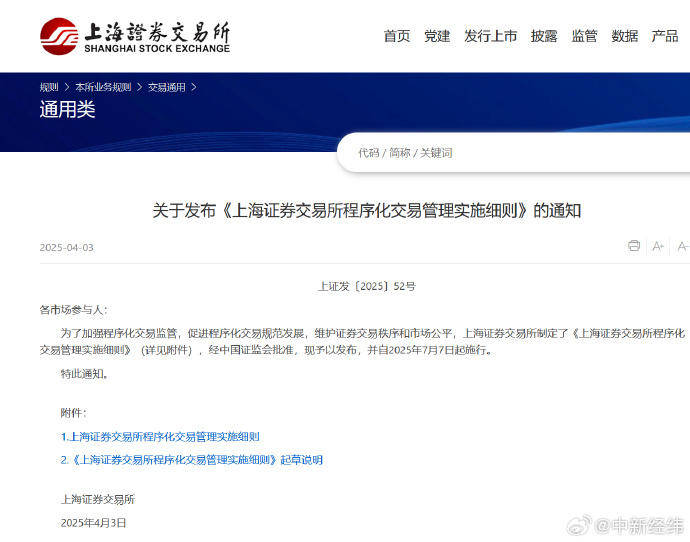The image size is (690, 542).
Task: Go to 本所业务规则 breadcrumb
Action: (103, 87)
